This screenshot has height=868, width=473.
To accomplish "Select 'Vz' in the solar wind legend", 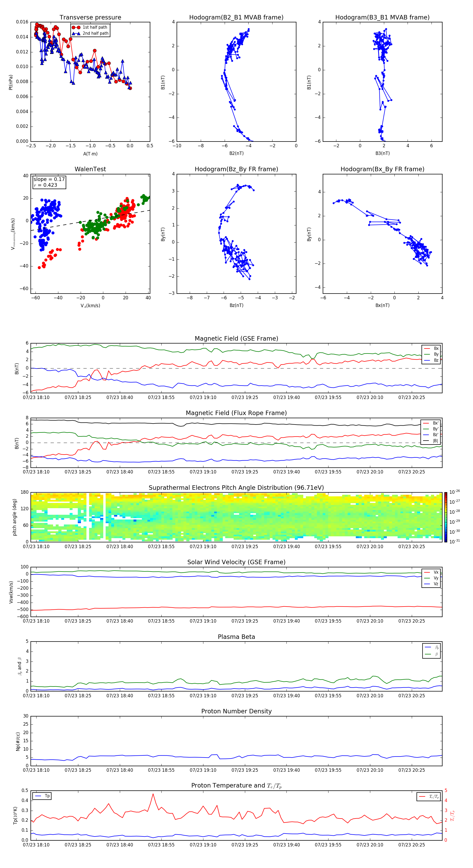I will click(436, 584).
